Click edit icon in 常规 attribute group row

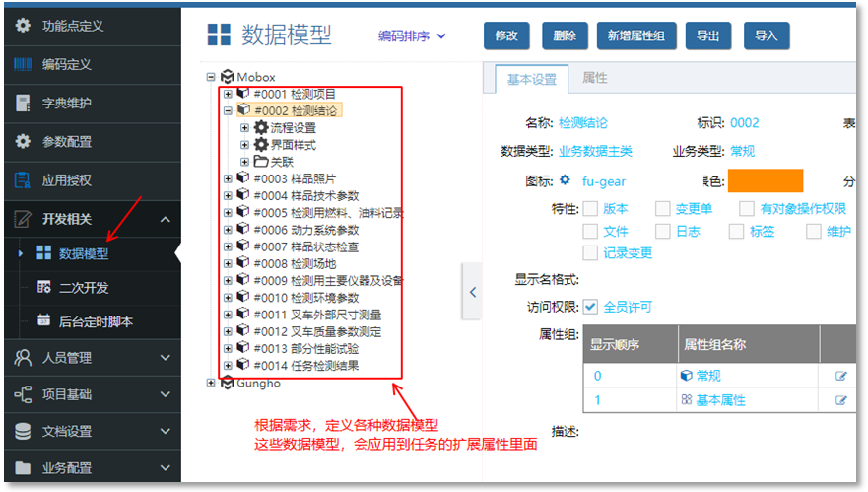840,376
